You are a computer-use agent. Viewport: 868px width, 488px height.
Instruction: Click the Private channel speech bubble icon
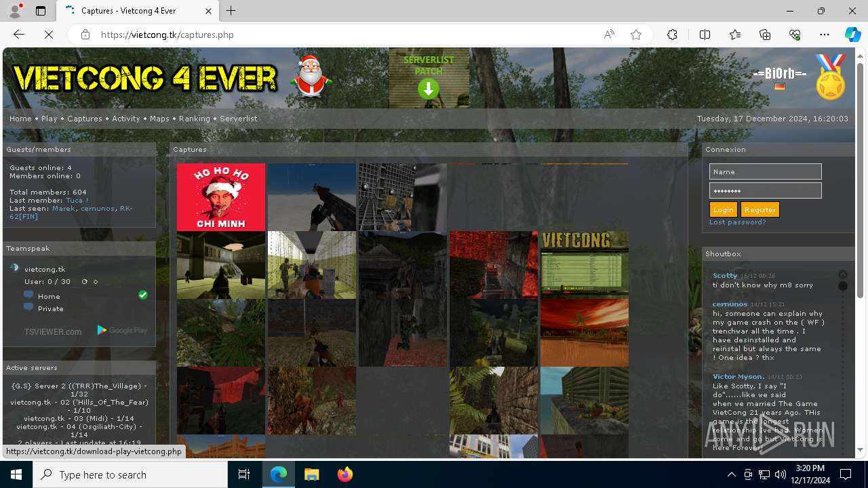coord(28,308)
